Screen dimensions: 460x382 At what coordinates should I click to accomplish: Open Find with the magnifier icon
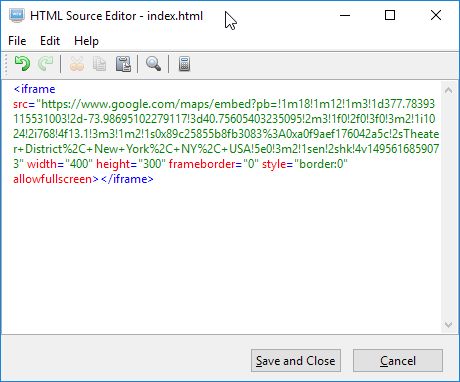[153, 64]
